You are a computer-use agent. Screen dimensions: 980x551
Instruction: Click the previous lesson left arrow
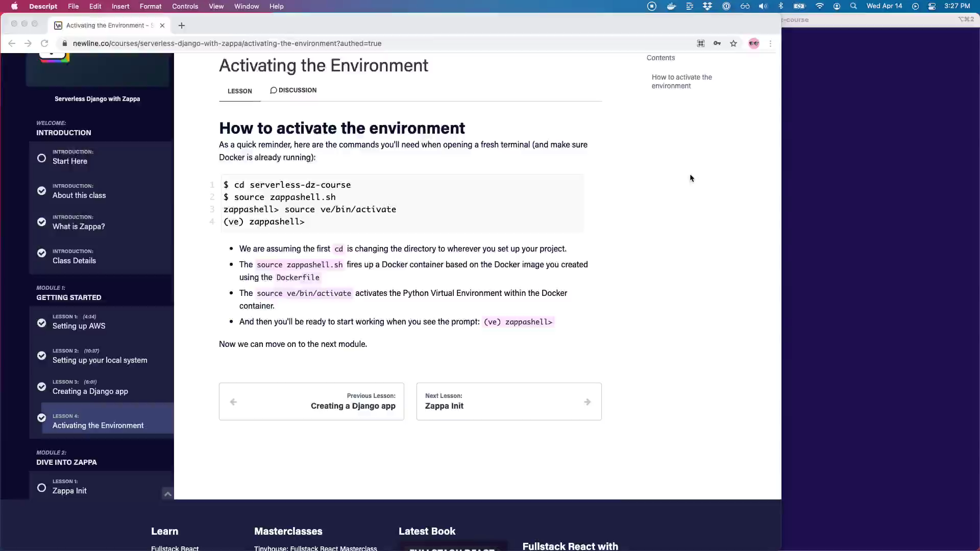(233, 402)
